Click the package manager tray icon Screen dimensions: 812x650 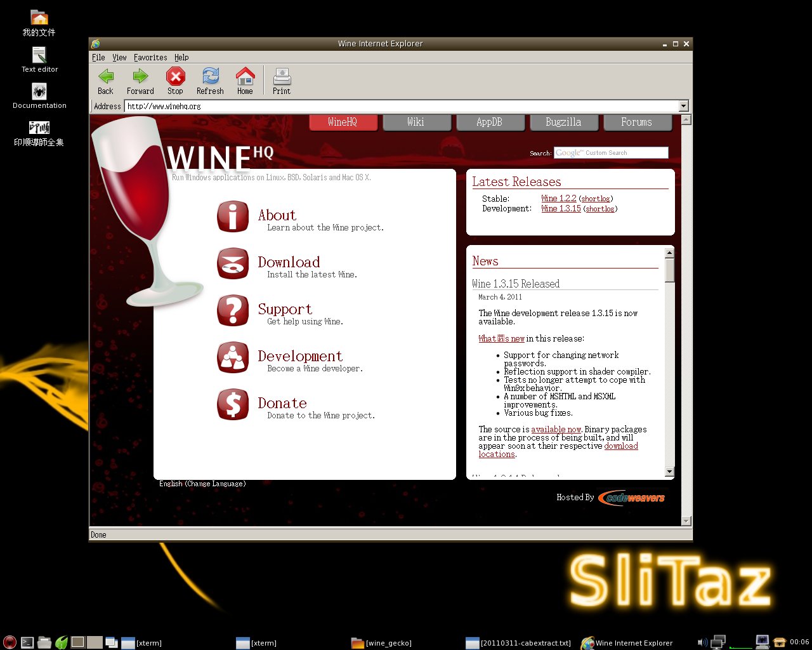[x=779, y=642]
